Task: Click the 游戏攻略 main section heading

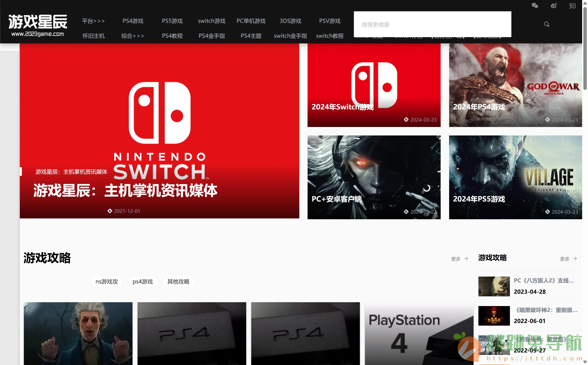Action: (x=47, y=258)
